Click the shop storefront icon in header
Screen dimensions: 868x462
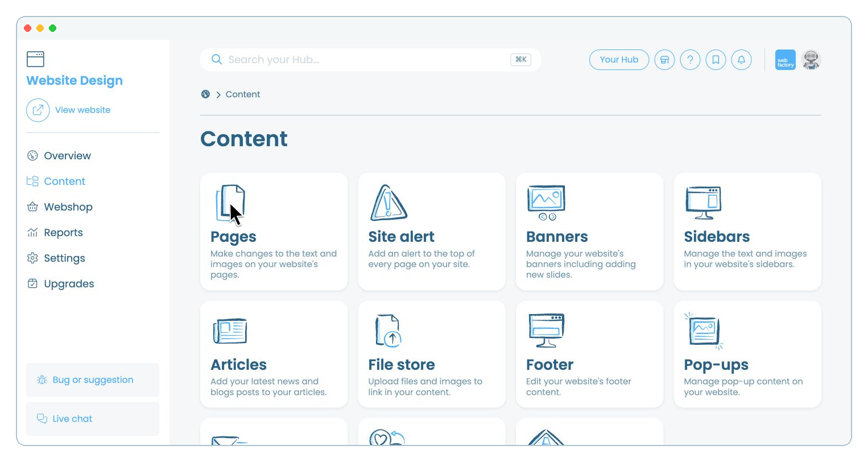(664, 60)
